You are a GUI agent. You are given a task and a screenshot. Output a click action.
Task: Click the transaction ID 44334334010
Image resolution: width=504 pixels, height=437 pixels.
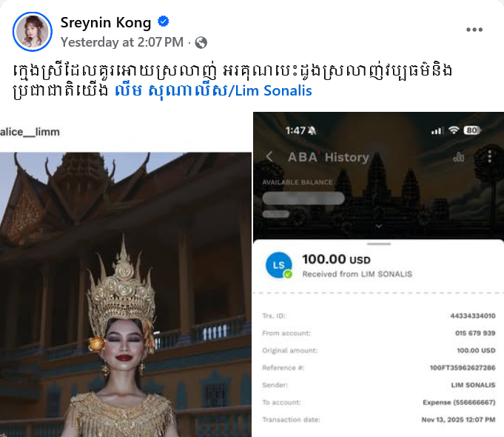coord(472,316)
